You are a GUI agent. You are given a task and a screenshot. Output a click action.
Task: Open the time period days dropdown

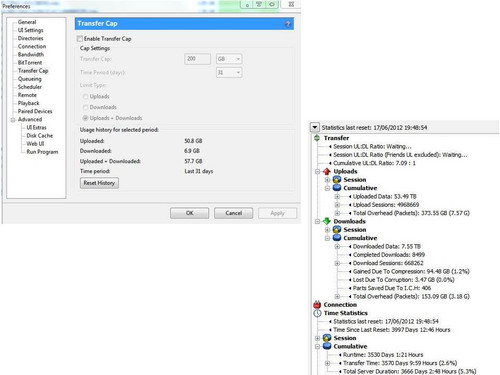[229, 72]
